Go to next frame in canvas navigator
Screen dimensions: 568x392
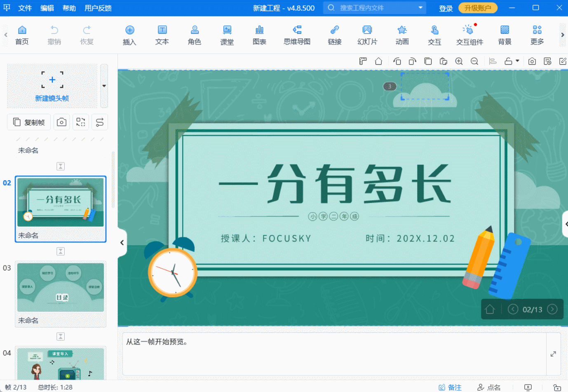552,309
